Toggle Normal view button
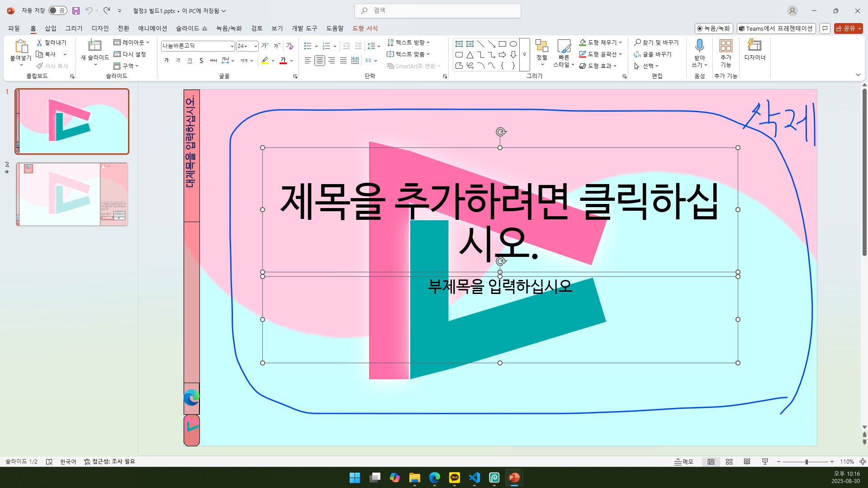The image size is (868, 488). 711,462
